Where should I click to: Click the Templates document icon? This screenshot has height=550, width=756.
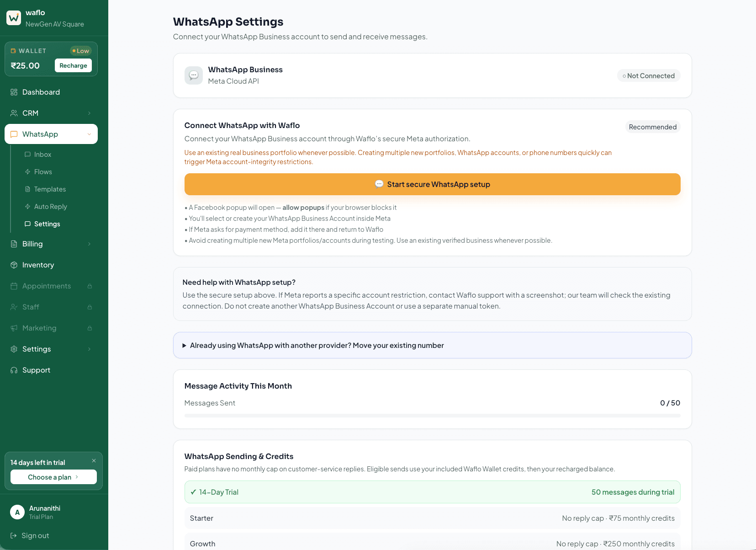[x=27, y=189]
